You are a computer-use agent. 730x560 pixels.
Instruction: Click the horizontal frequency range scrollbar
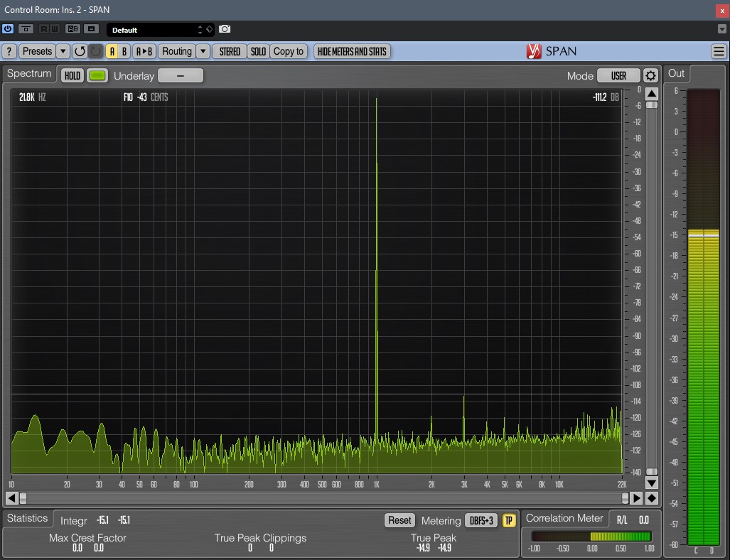click(324, 498)
